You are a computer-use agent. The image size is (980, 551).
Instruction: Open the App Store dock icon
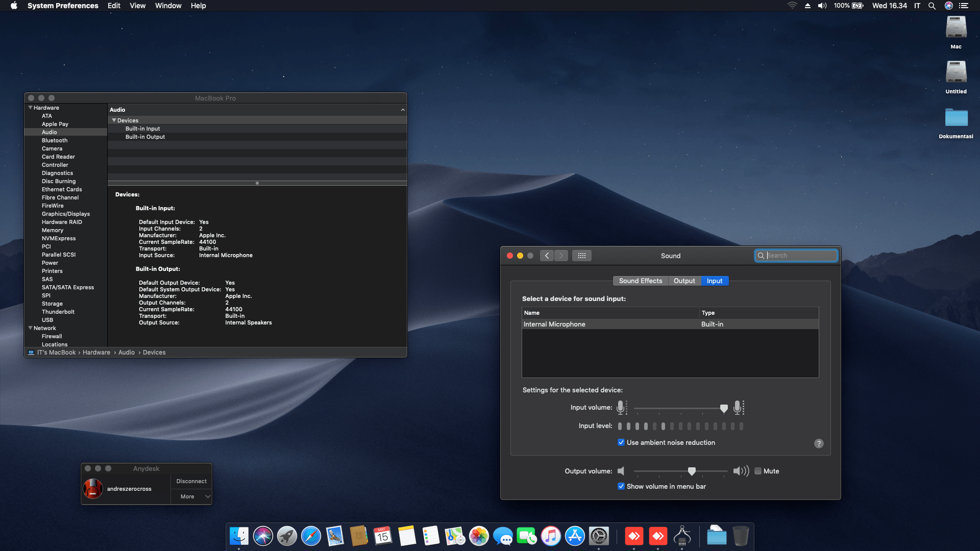click(575, 536)
